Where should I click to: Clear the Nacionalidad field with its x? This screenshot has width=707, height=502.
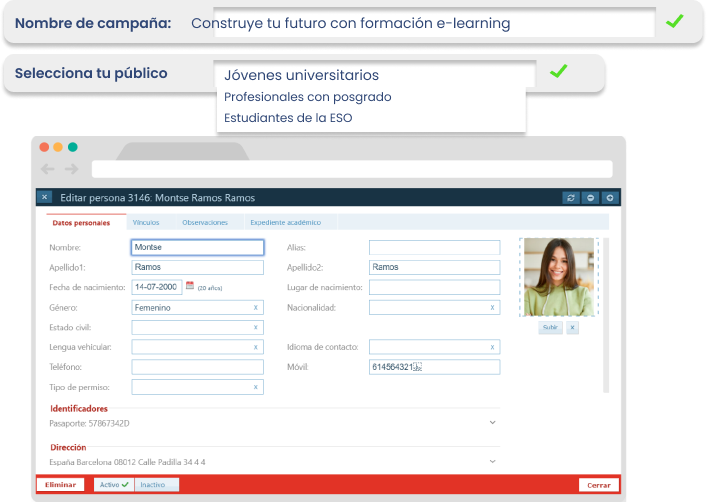[492, 308]
